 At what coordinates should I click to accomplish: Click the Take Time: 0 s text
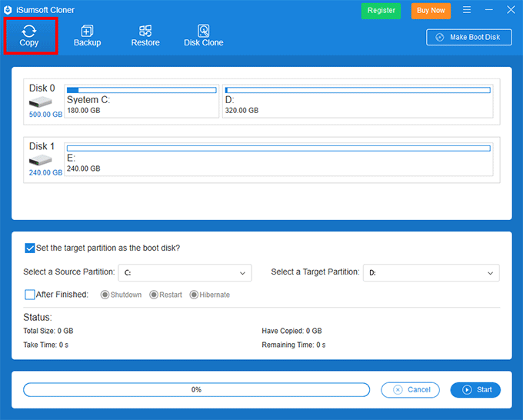pos(45,345)
